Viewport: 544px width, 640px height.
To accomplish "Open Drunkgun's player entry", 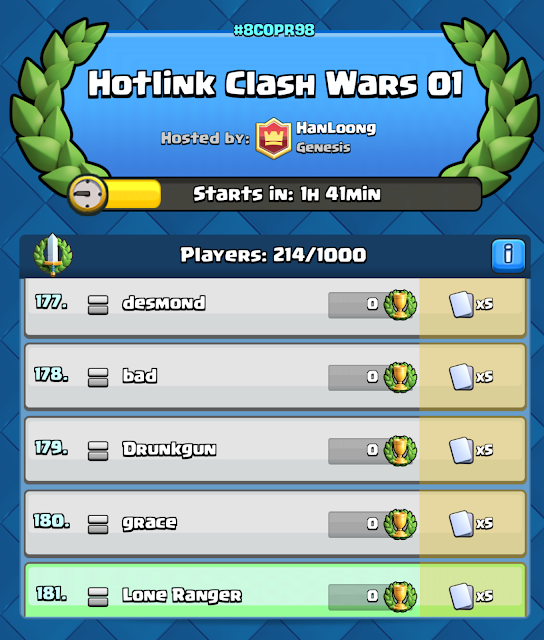I will (275, 450).
